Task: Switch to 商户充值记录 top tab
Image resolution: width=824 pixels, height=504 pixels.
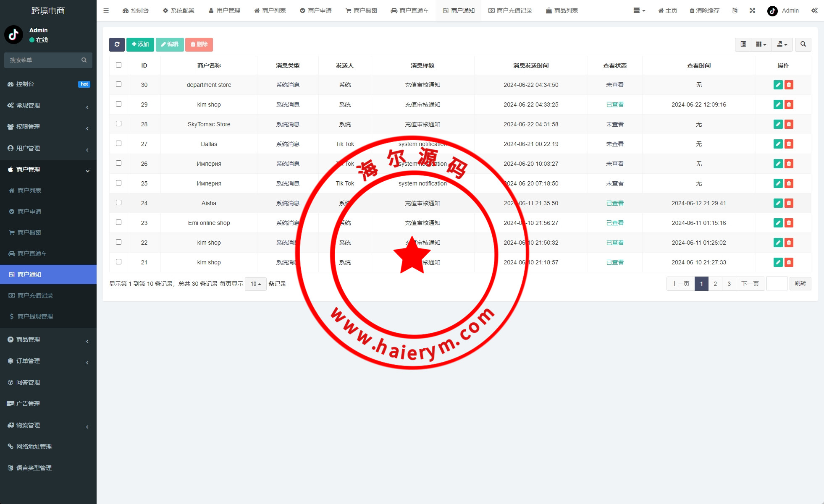Action: [510, 10]
